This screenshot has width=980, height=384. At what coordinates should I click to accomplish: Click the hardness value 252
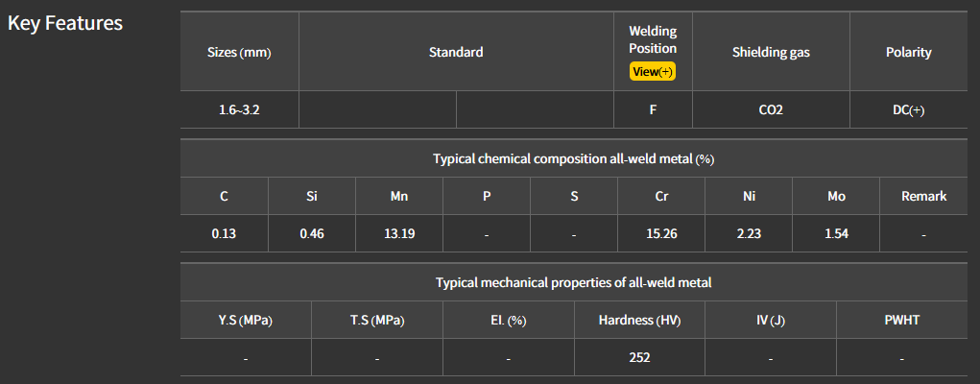click(x=639, y=358)
